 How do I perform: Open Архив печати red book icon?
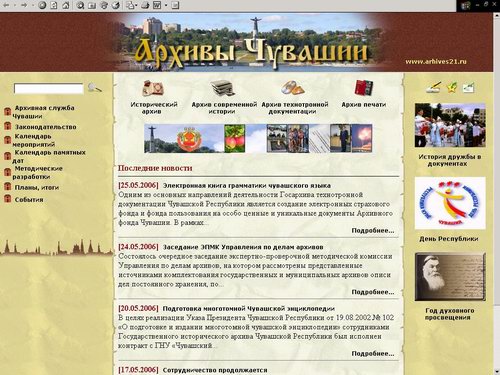click(363, 88)
